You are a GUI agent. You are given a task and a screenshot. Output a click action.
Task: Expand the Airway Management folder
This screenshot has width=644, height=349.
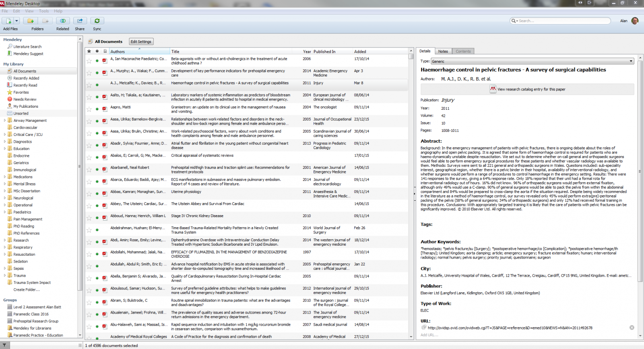(5, 120)
